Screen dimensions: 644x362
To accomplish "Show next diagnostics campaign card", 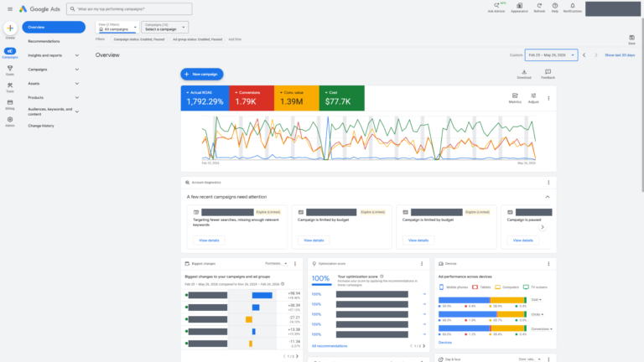I will [x=543, y=227].
